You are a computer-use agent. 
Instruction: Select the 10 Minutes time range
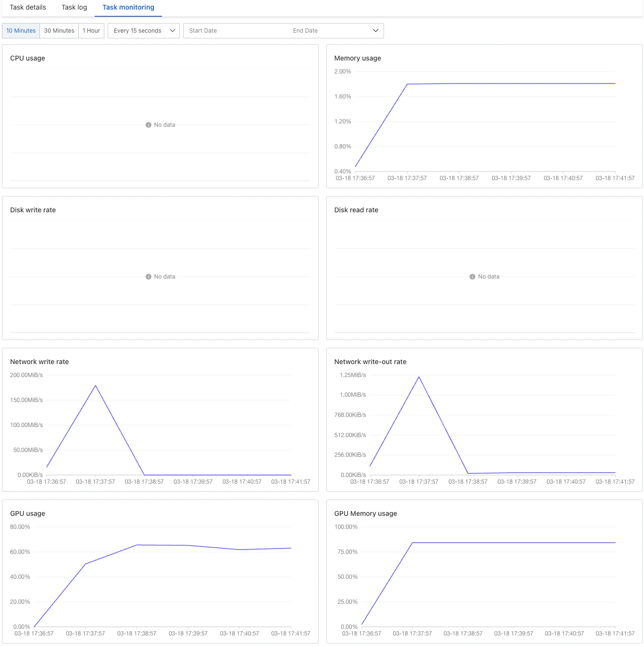coord(21,31)
